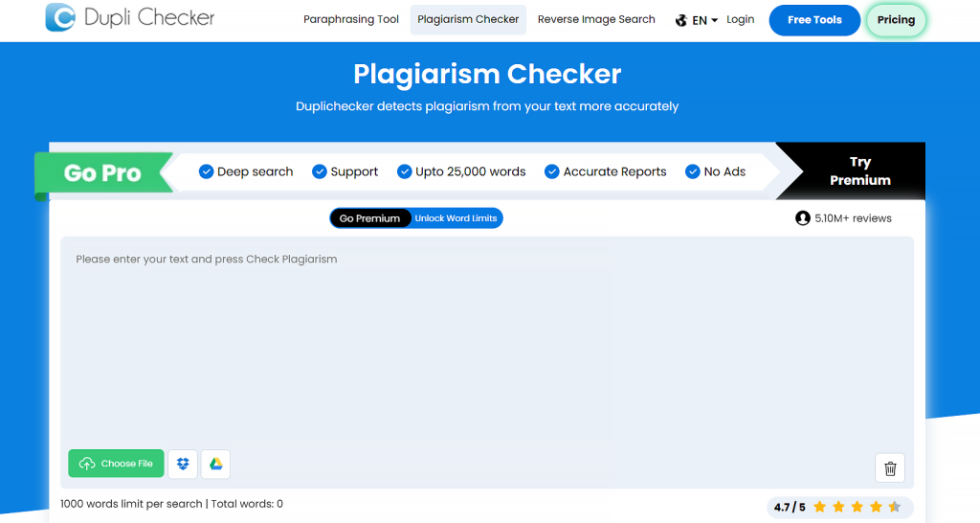The height and width of the screenshot is (523, 980).
Task: Click the Deep search checkmark icon
Action: point(207,171)
